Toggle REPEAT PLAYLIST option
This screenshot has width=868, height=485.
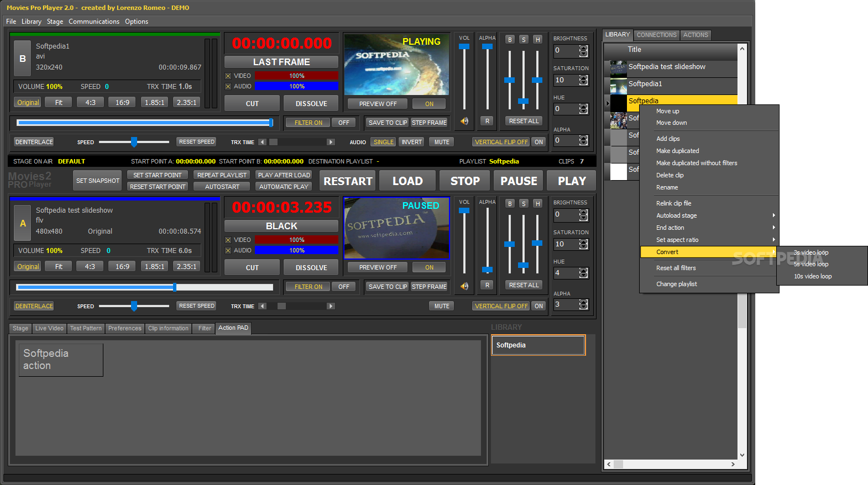[x=222, y=175]
